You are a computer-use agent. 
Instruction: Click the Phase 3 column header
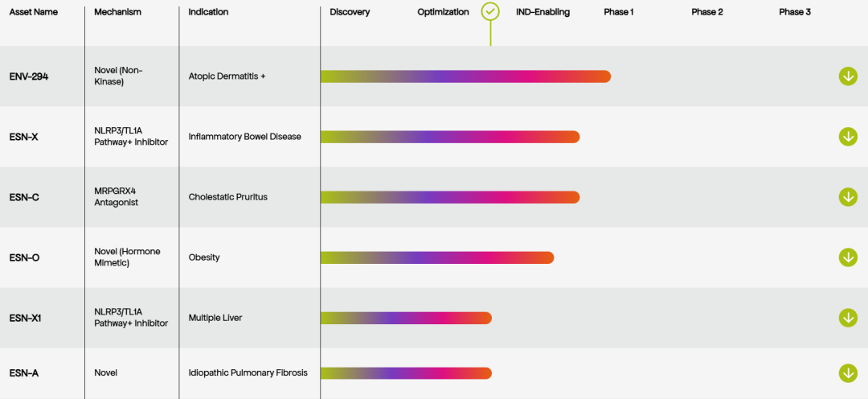(x=795, y=12)
